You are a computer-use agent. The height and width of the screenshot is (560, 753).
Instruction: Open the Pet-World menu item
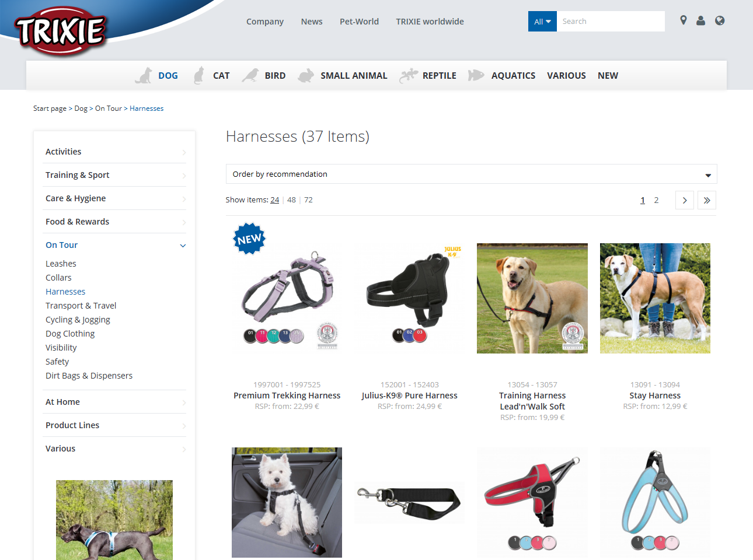coord(359,22)
